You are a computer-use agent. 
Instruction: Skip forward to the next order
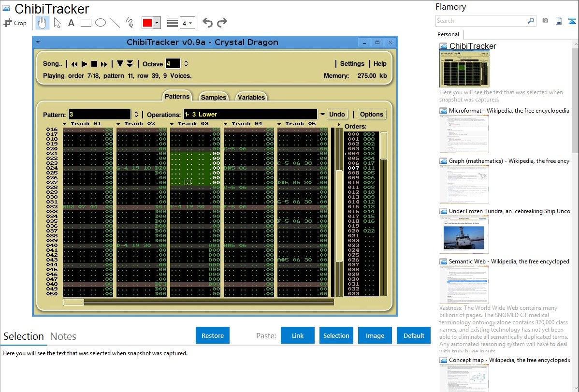pyautogui.click(x=104, y=64)
